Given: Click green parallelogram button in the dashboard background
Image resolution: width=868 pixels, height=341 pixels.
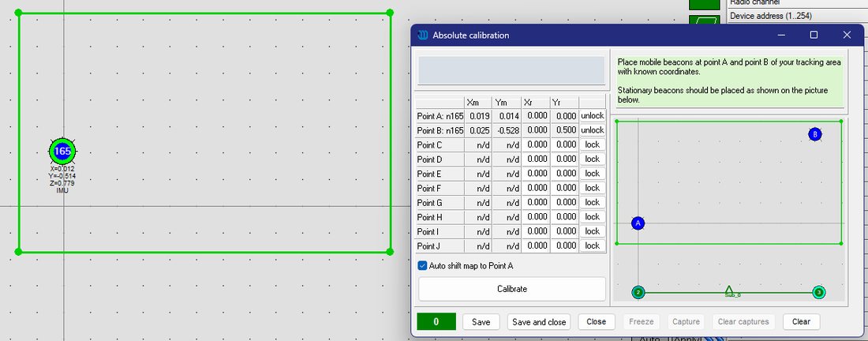Looking at the screenshot, I should pos(704,22).
